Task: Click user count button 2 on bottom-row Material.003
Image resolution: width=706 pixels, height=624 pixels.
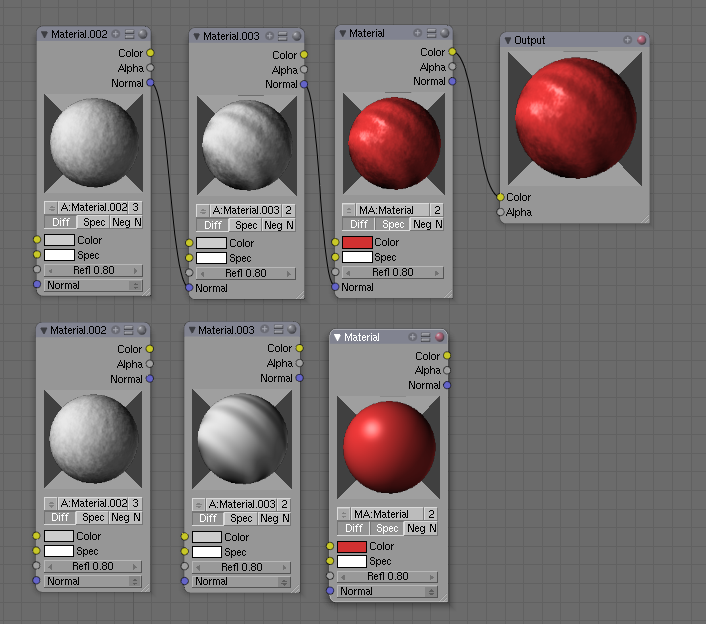Action: coord(284,504)
